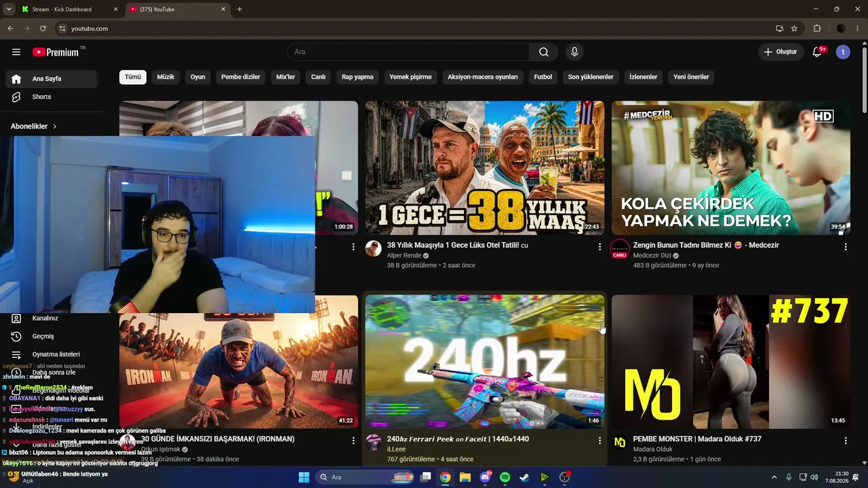The image size is (868, 488).
Task: Show hidden system tray icons
Action: coord(774,477)
